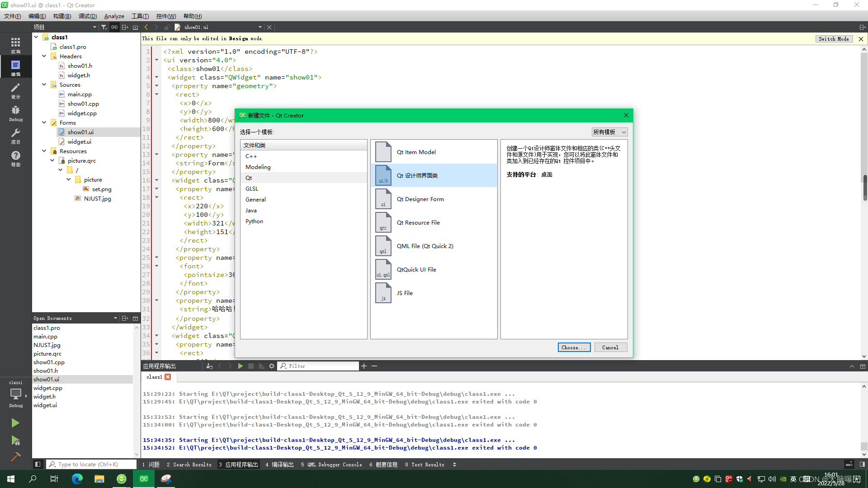Expand the Resources tree node
Viewport: 868px width, 488px height.
click(45, 151)
